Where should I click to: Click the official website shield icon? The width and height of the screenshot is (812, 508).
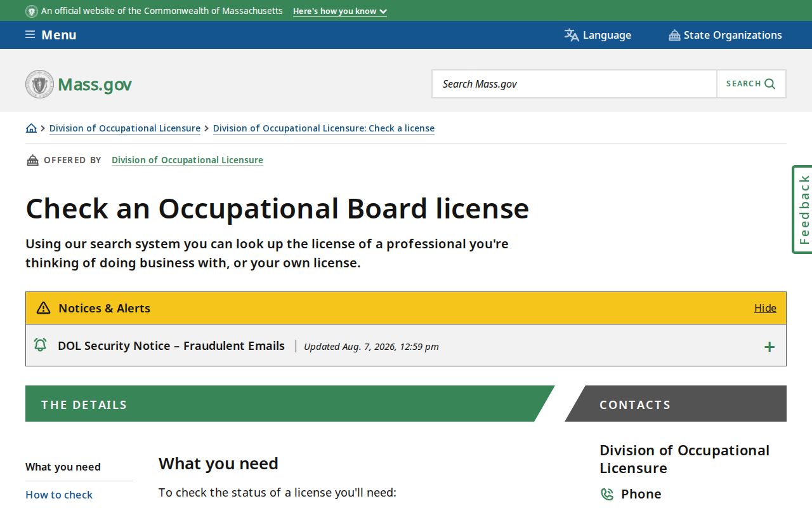click(32, 11)
